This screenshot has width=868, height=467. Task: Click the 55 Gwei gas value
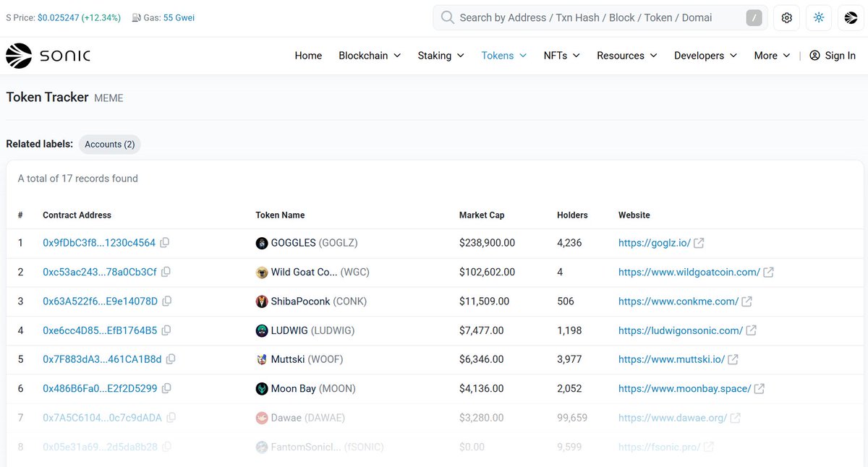click(179, 17)
